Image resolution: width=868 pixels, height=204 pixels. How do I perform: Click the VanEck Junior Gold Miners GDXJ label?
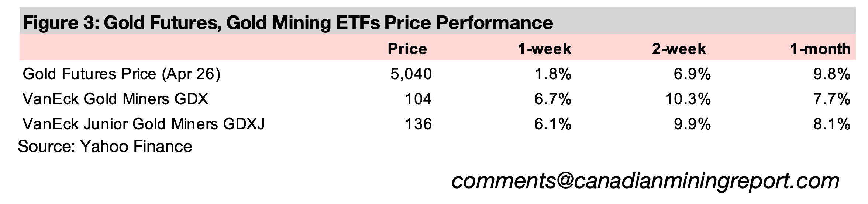[x=144, y=124]
